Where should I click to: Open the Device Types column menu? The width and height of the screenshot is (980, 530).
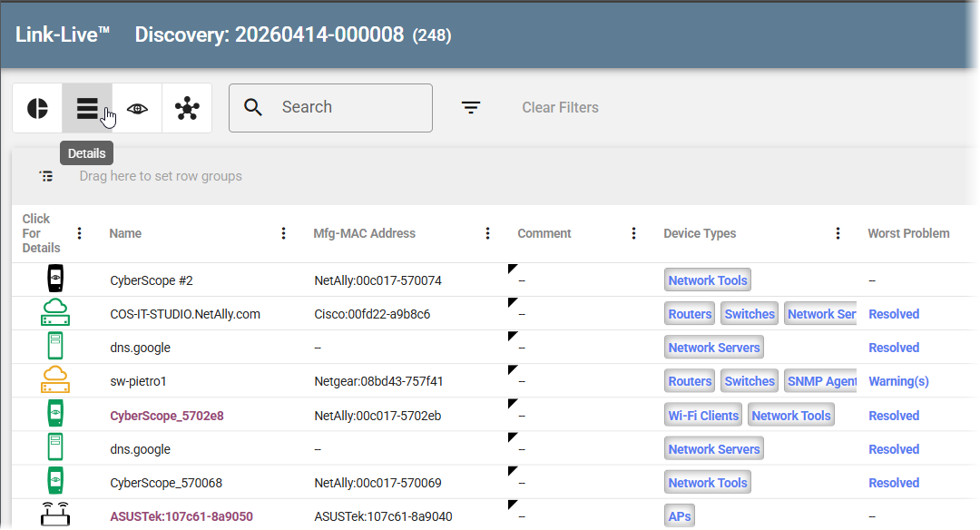(838, 233)
